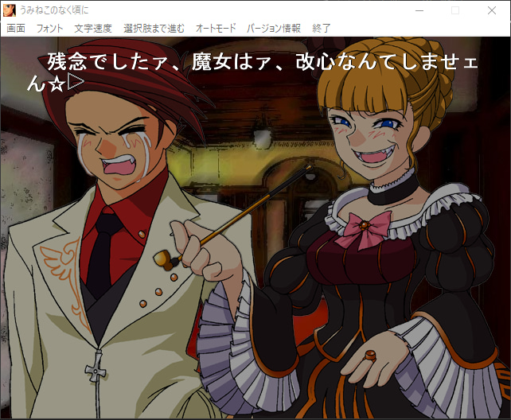Click the dialogue text 残念でしたァ

[x=97, y=62]
